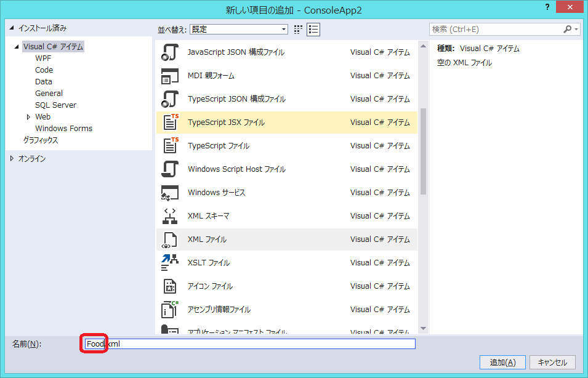The image size is (588, 378).
Task: Select Visual C# アイテム in tree
Action: [x=53, y=47]
